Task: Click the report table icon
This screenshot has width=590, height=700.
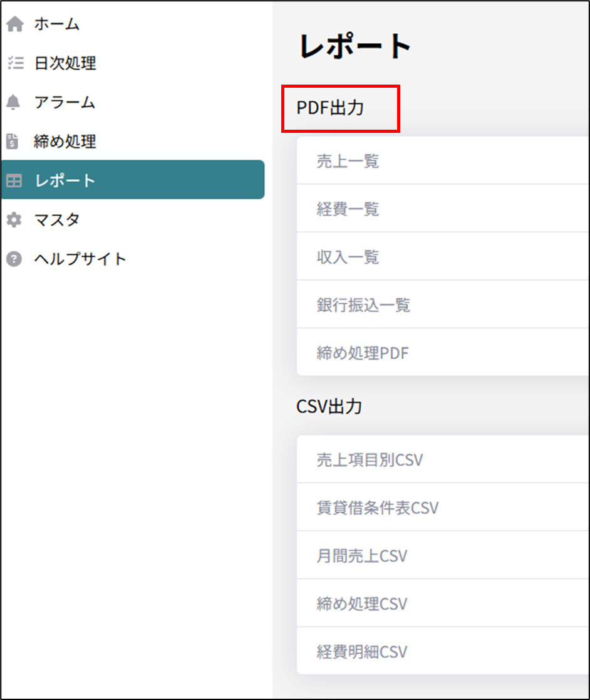Action: (14, 180)
